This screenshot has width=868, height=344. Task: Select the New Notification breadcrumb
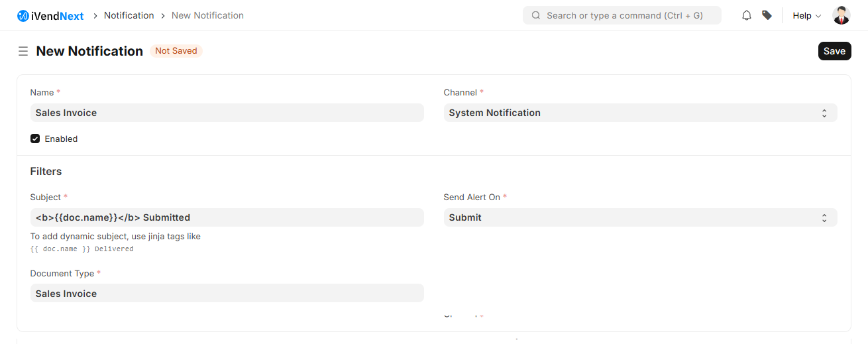tap(207, 15)
